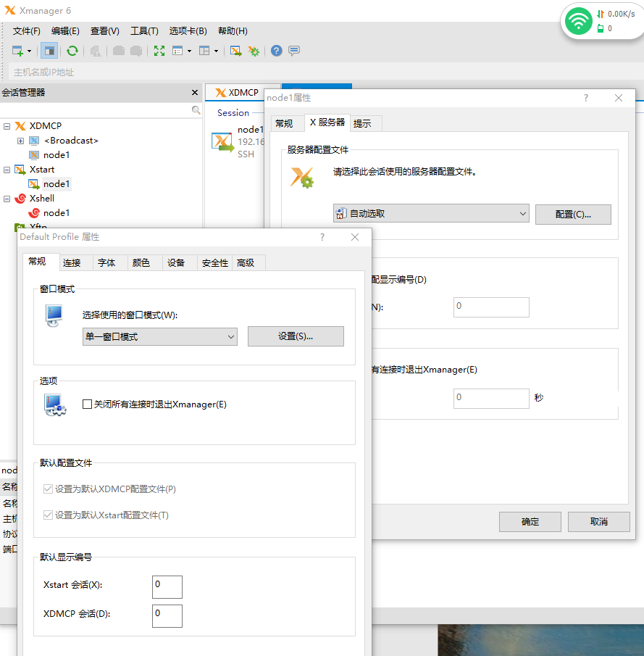
Task: Open the 工具(T) menu
Action: pos(144,31)
